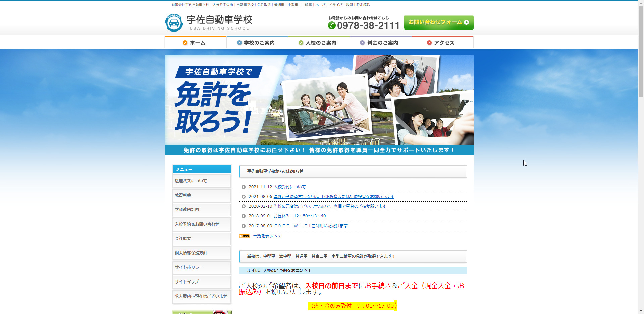Click 免許取得 in the top text navigation
This screenshot has width=644, height=314.
(x=264, y=5)
